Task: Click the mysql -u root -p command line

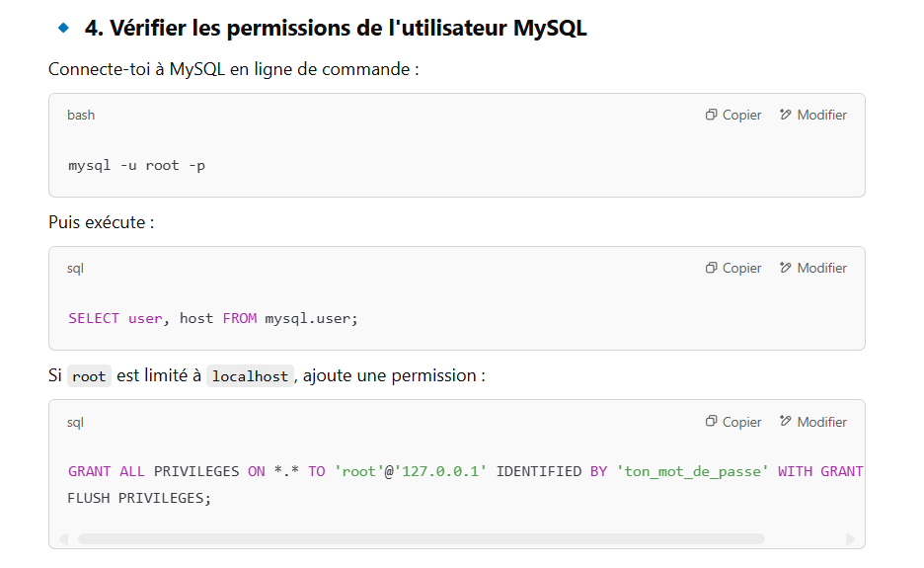Action: (136, 166)
